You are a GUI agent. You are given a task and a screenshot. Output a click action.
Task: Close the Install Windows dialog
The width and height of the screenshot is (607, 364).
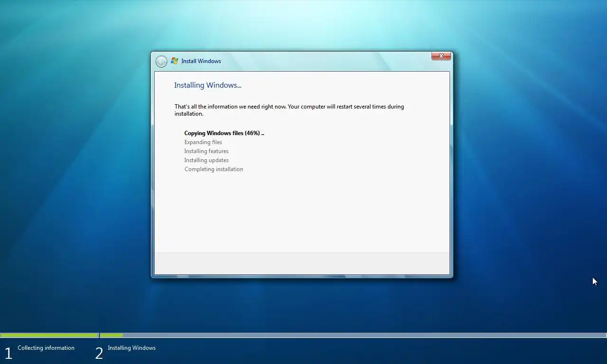coord(441,56)
